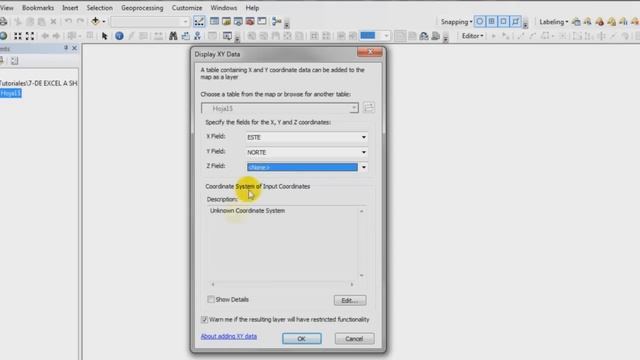Select the Select Elements arrow tool
Screen dimensions: 640x360
coord(104,36)
